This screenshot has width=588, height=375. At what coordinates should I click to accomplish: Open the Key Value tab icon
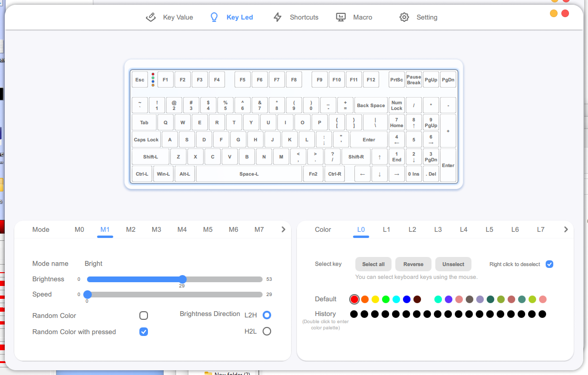click(x=151, y=17)
